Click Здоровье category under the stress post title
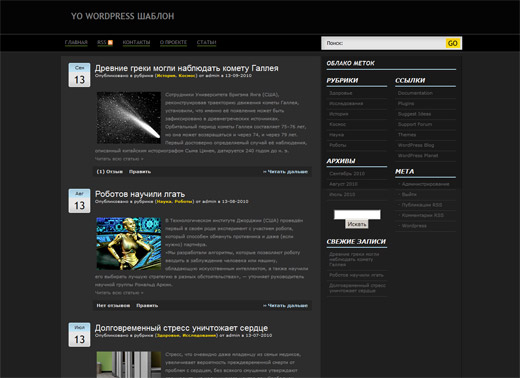The image size is (520, 378). (168, 336)
